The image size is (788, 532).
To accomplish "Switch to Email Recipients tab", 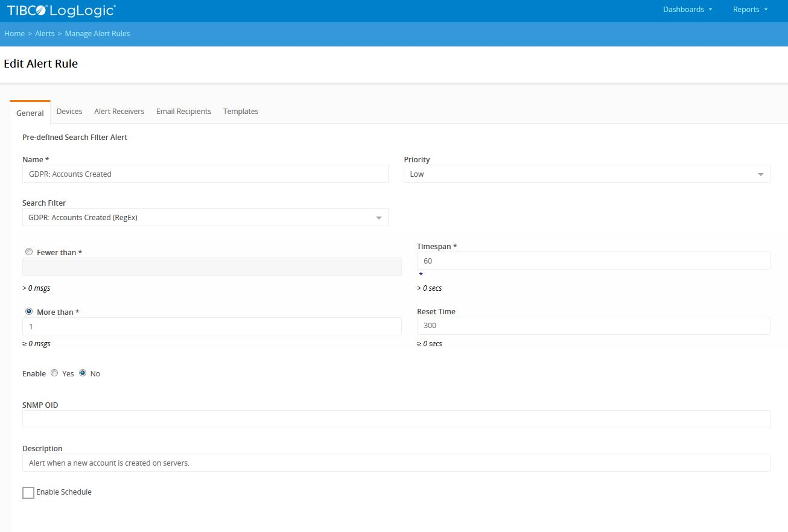I will (183, 112).
